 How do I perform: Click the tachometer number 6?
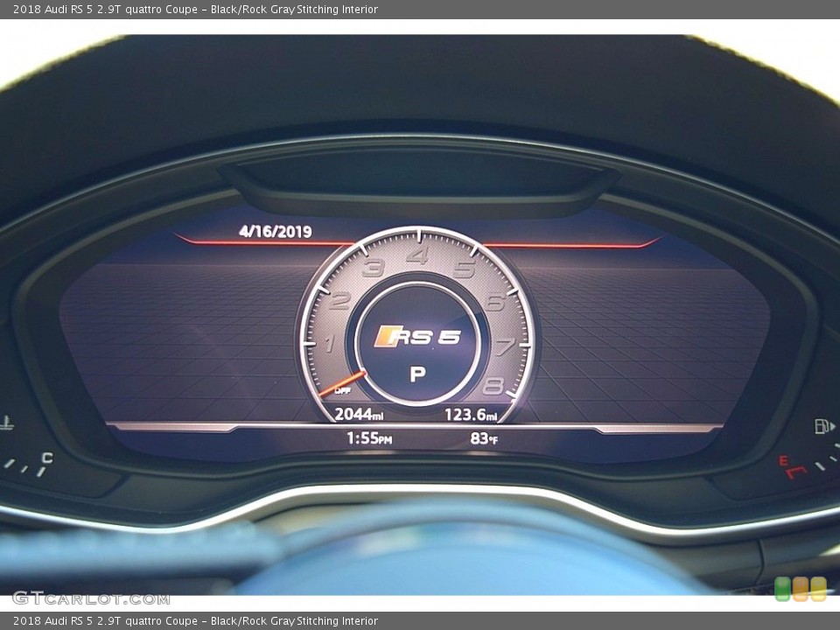494,303
